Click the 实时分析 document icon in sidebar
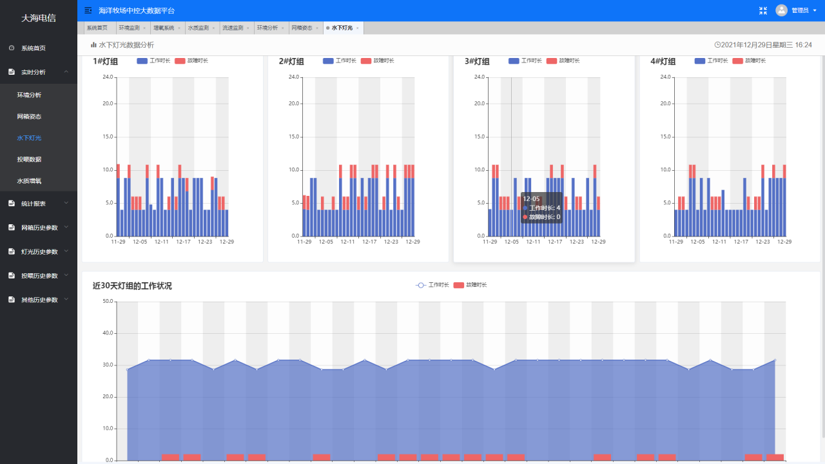 [12, 72]
